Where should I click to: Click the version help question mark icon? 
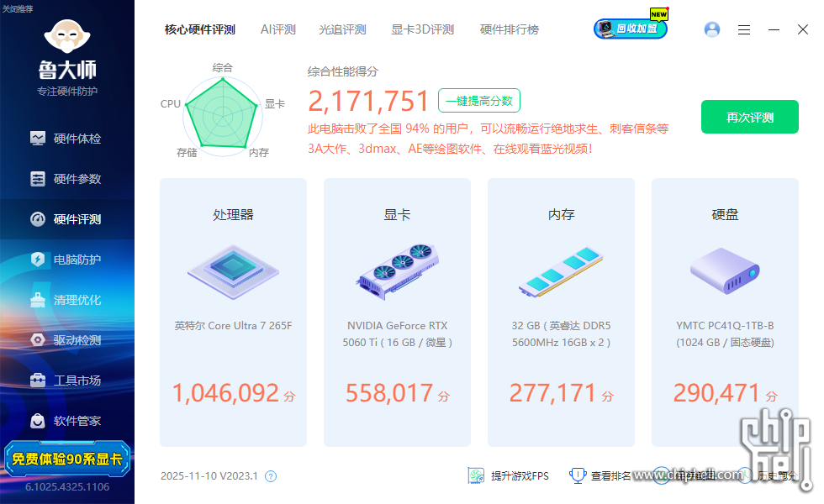[x=271, y=476]
